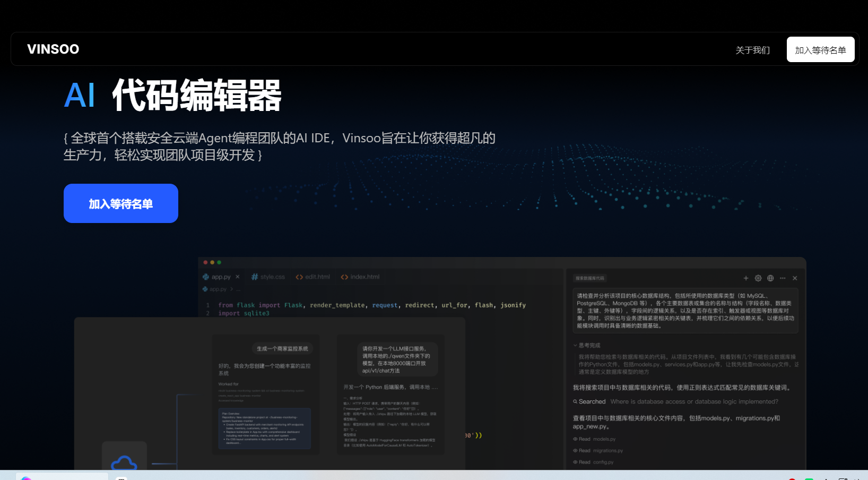Open the 关于我们 navigation link

pos(752,50)
